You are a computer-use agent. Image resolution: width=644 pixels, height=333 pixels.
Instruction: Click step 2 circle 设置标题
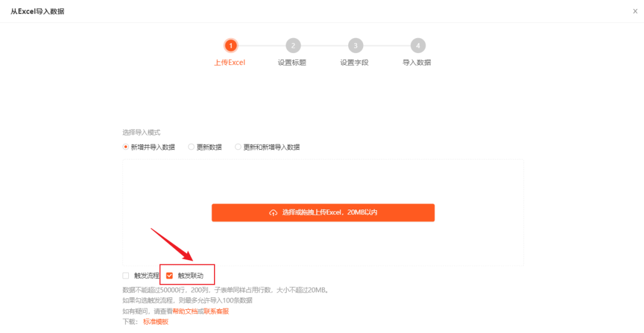pyautogui.click(x=293, y=45)
